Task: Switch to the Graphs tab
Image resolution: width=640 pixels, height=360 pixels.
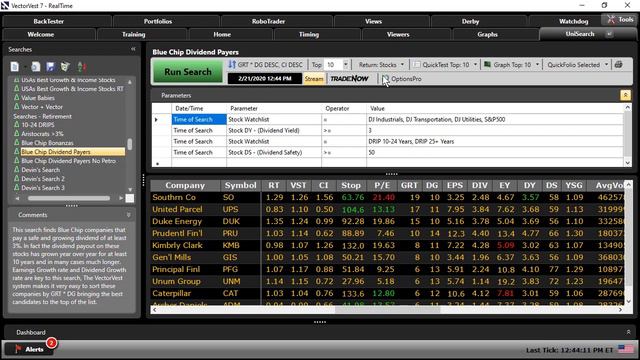Action: (487, 34)
